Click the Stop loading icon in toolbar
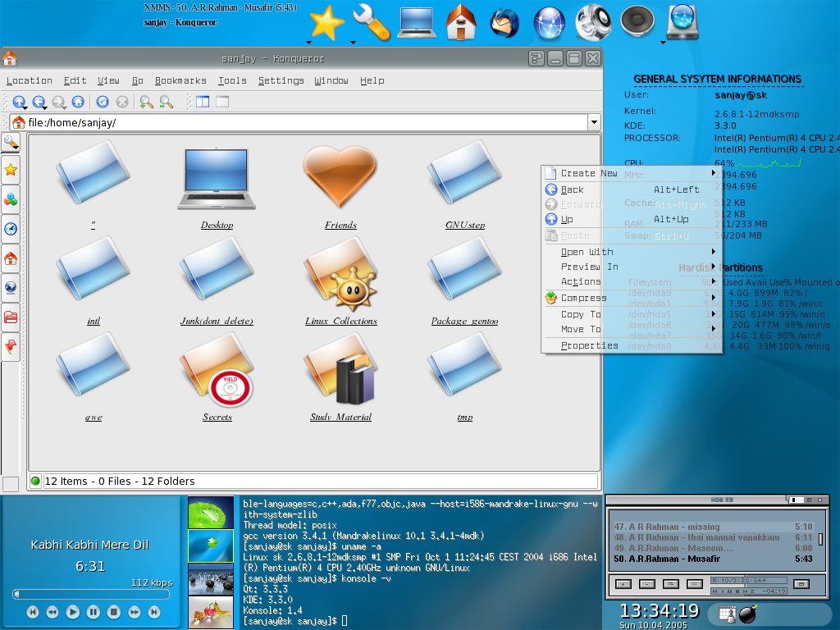 click(122, 101)
